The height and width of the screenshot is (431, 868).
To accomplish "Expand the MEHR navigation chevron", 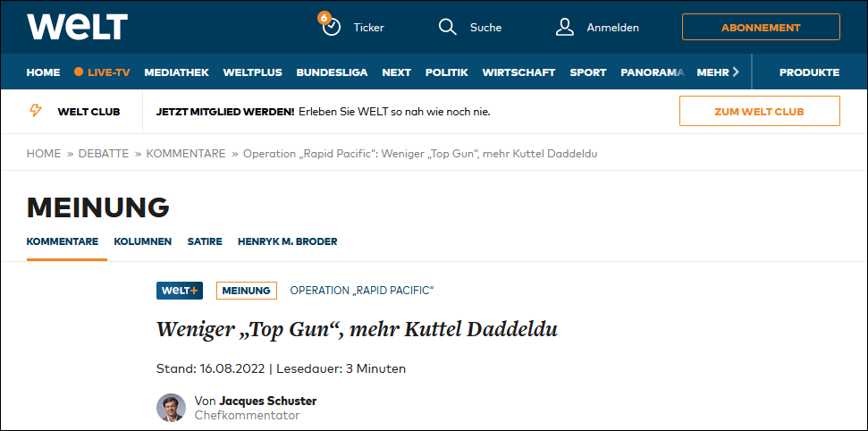I will (736, 72).
